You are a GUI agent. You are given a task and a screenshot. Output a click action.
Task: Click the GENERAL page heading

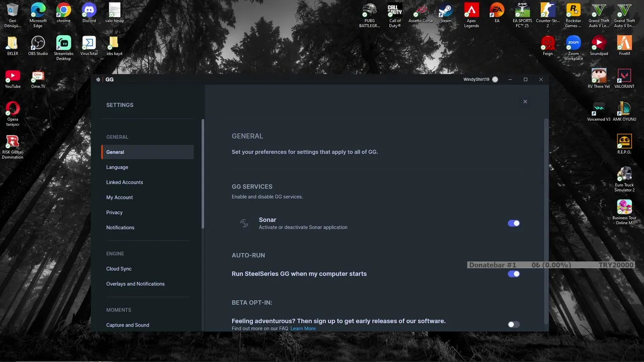point(248,136)
